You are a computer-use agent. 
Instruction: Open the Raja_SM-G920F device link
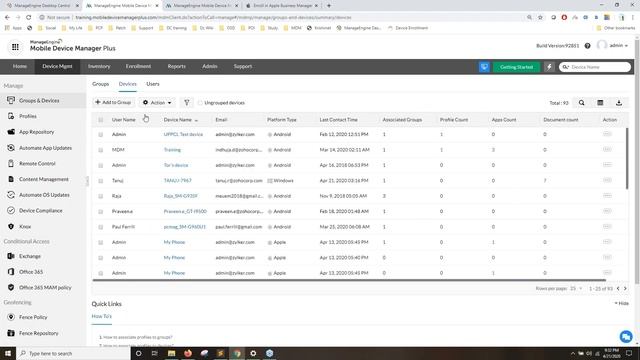tap(180, 196)
